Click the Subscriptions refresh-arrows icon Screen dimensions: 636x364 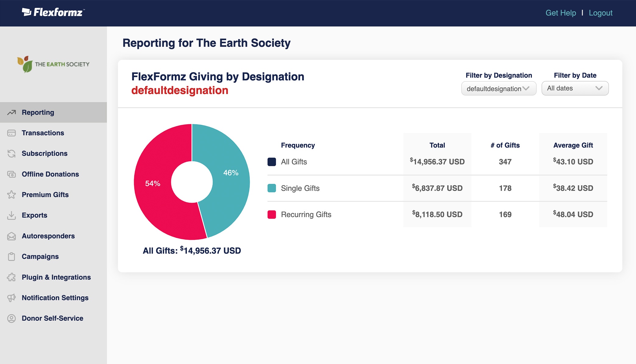[11, 153]
